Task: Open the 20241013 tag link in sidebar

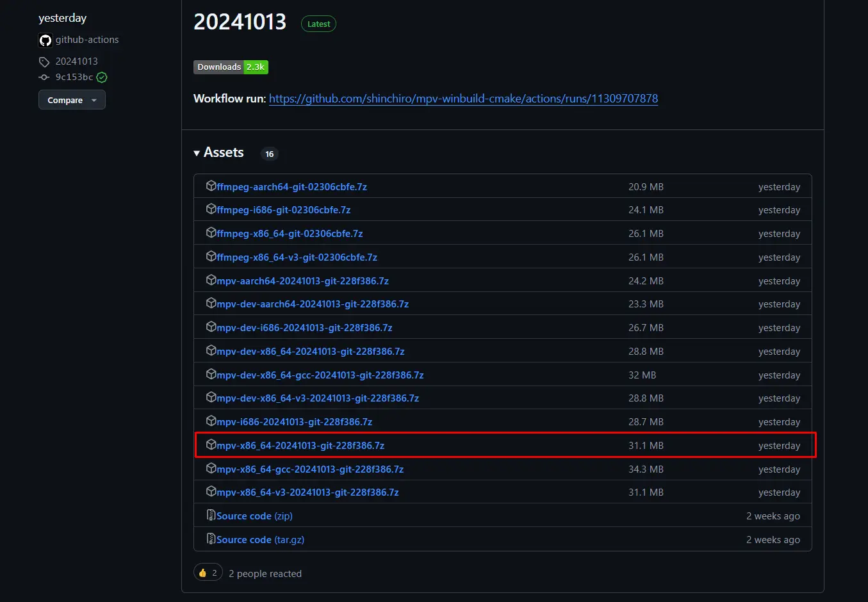Action: point(77,61)
